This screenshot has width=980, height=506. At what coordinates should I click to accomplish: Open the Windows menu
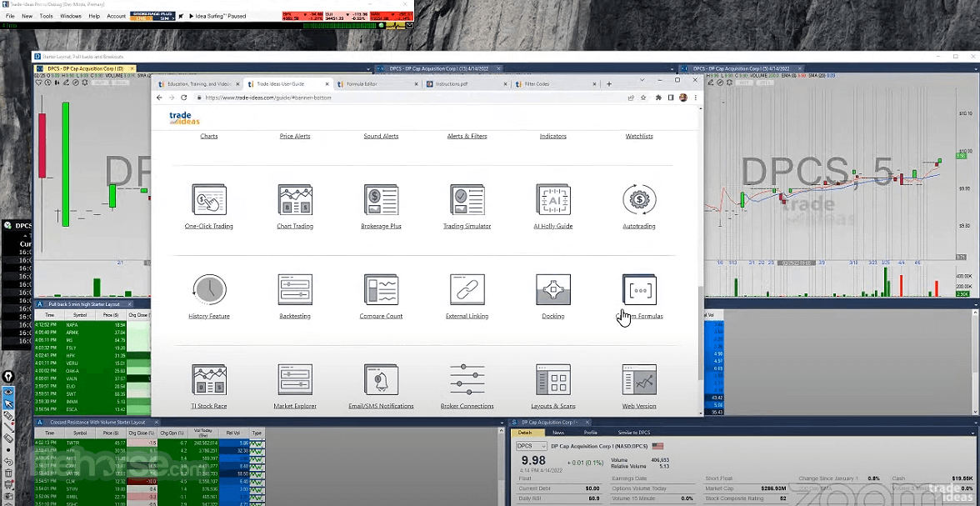coord(71,16)
